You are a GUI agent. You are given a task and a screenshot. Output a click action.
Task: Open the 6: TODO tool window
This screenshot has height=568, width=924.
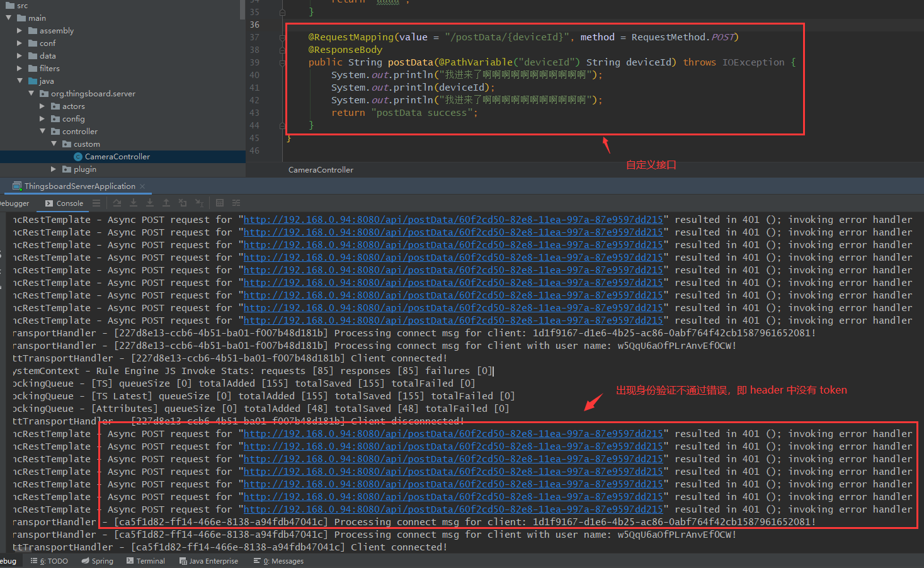click(x=49, y=561)
